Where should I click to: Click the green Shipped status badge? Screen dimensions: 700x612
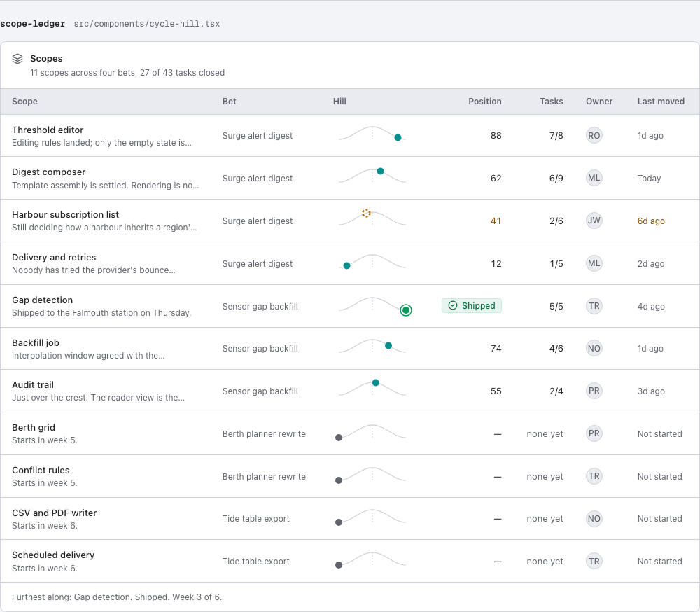(471, 305)
